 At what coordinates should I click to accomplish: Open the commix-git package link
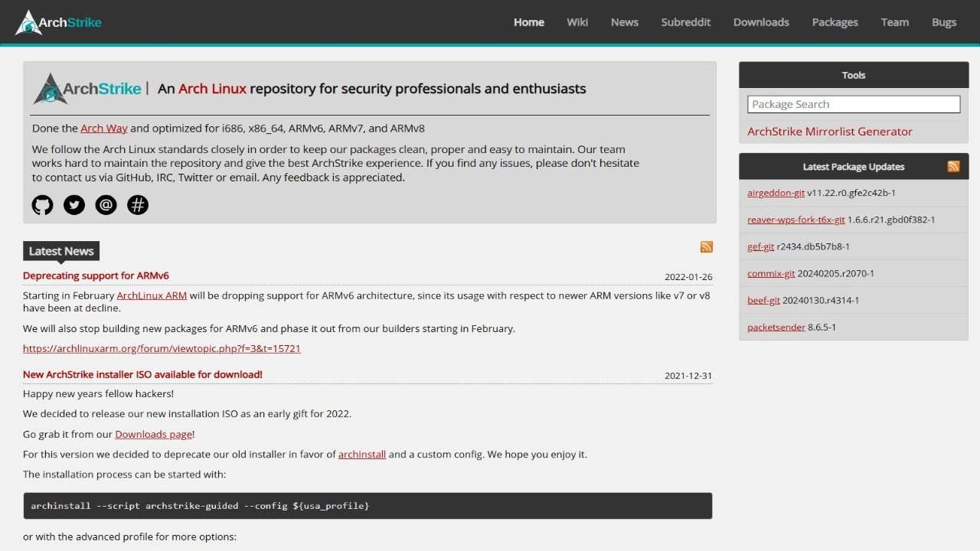pos(771,273)
